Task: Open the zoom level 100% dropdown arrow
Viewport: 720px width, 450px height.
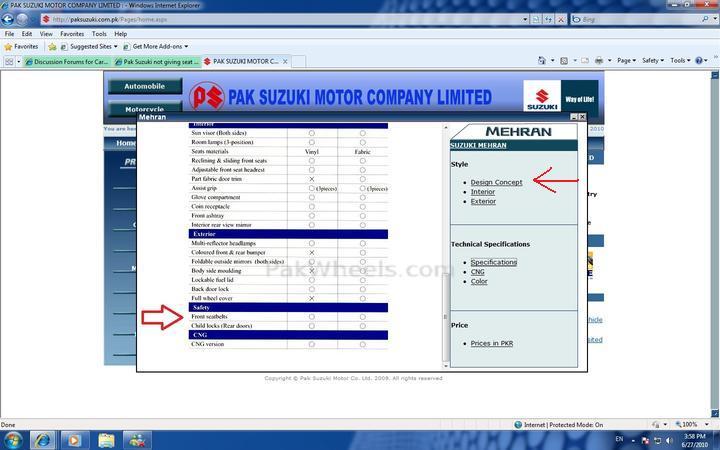Action: 706,424
